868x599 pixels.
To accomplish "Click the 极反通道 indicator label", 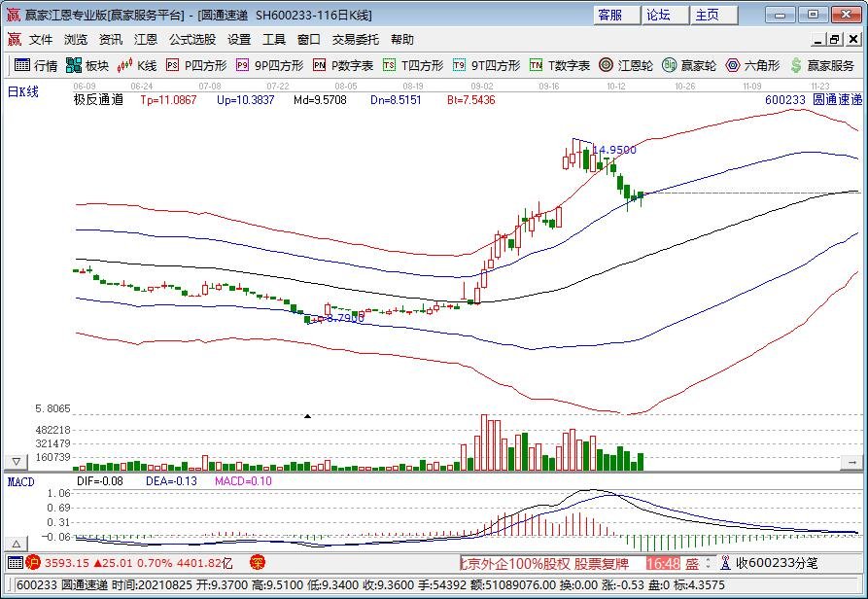I will [98, 99].
